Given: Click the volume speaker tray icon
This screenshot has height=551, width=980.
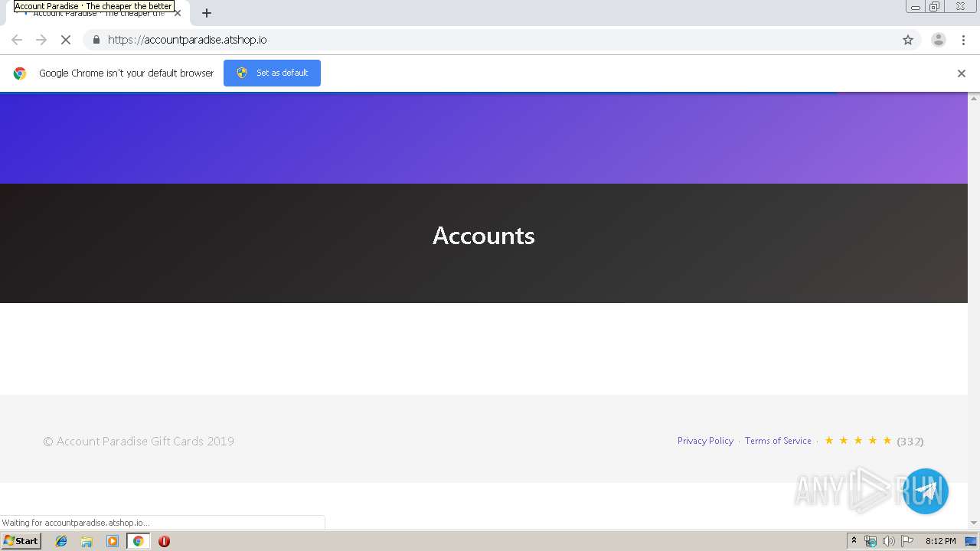Looking at the screenshot, I should (888, 541).
